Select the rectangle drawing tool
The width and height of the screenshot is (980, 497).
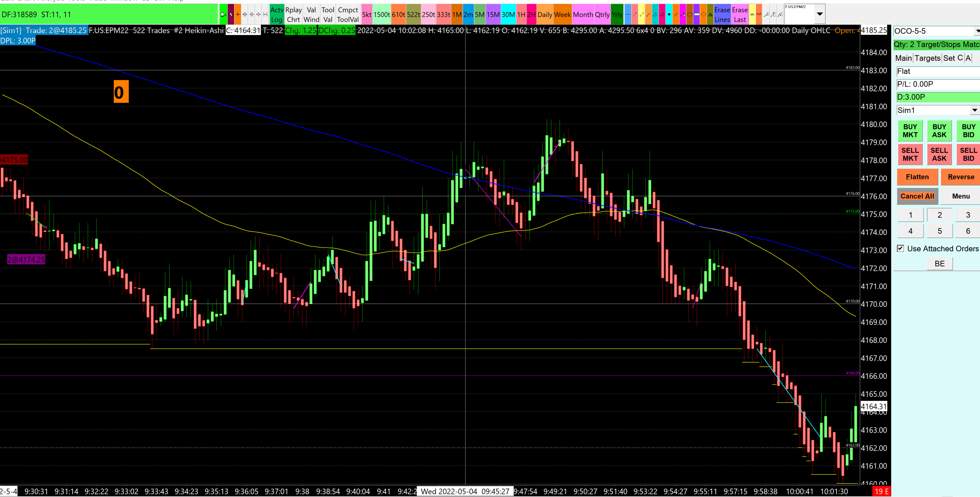pyautogui.click(x=690, y=14)
